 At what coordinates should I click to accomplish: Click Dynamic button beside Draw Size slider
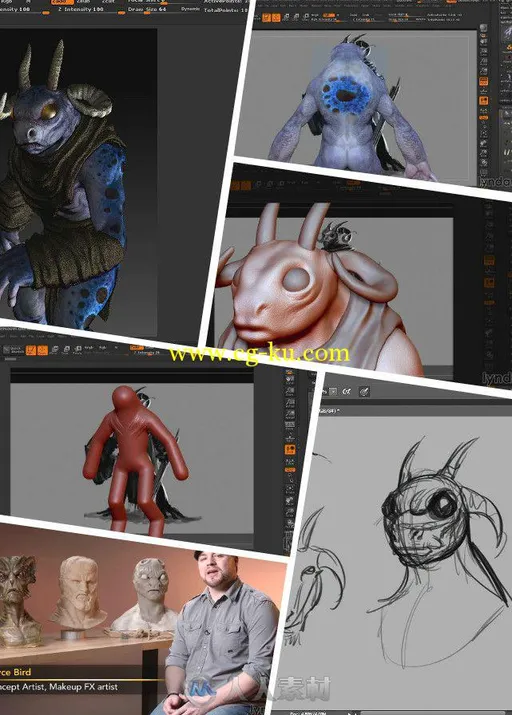coord(191,9)
